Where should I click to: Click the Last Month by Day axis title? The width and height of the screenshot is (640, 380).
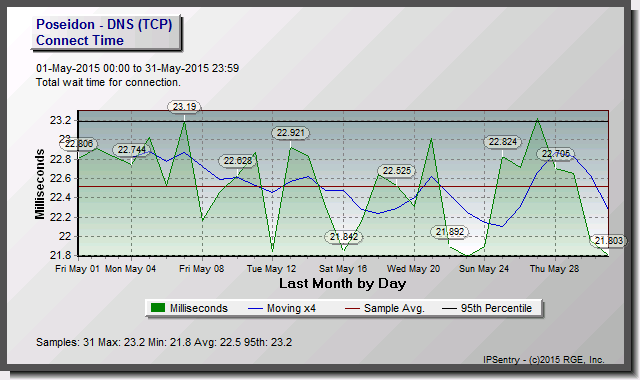click(x=342, y=283)
